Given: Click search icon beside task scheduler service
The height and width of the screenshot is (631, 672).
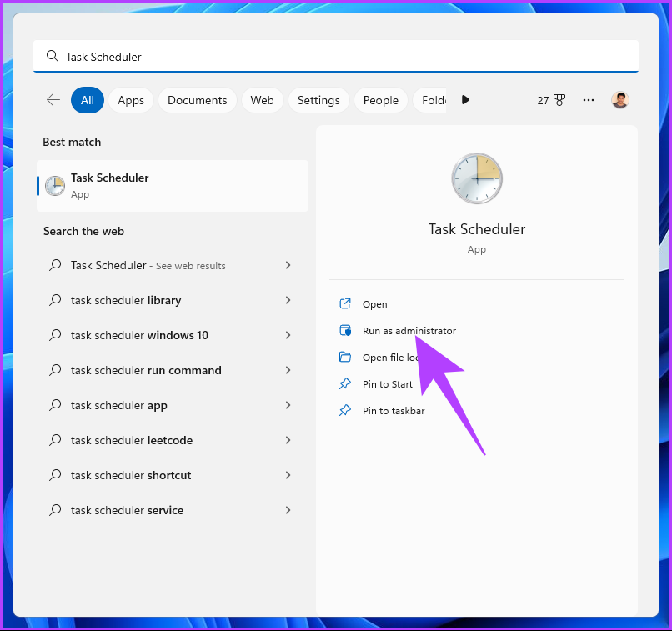Looking at the screenshot, I should [x=55, y=510].
